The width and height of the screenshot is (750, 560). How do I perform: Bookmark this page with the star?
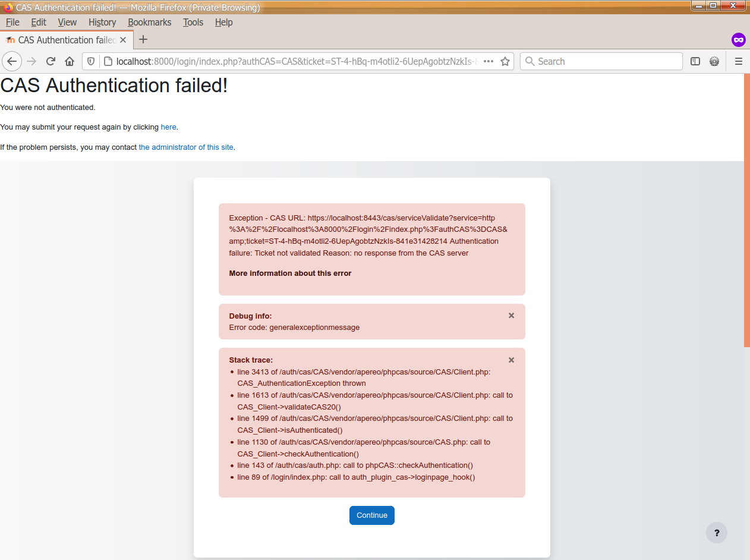(x=505, y=61)
